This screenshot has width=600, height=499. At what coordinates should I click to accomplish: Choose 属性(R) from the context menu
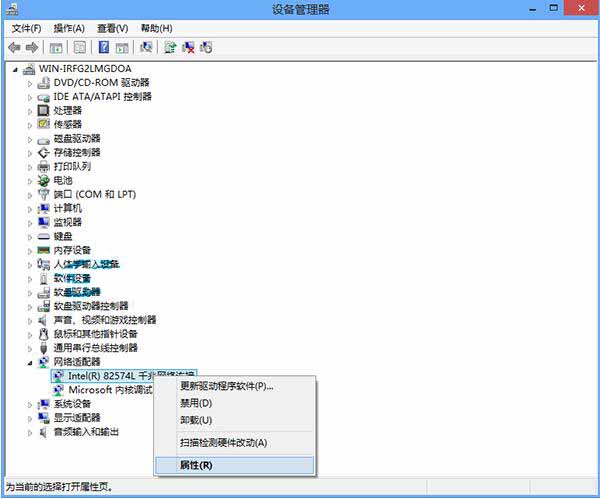196,465
